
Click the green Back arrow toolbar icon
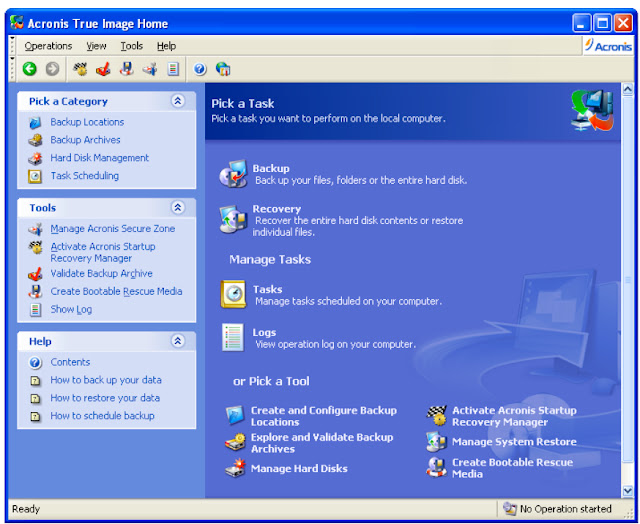[29, 69]
